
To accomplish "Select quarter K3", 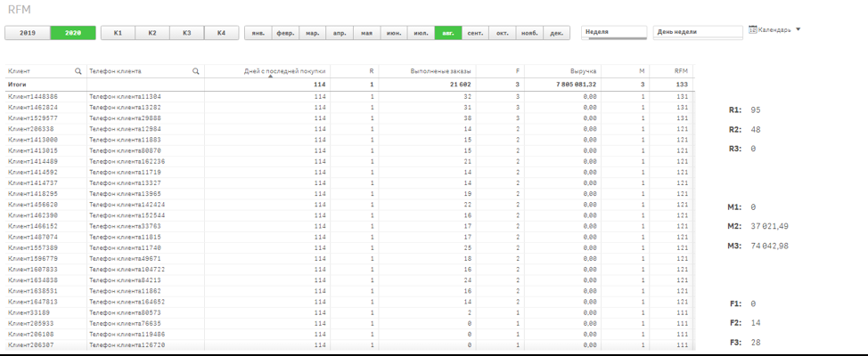I will coord(186,33).
